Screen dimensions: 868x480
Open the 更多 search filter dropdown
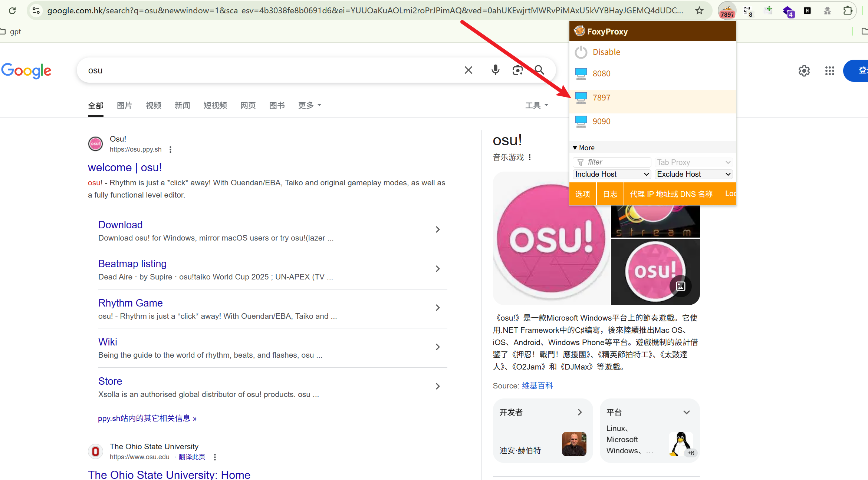(310, 106)
